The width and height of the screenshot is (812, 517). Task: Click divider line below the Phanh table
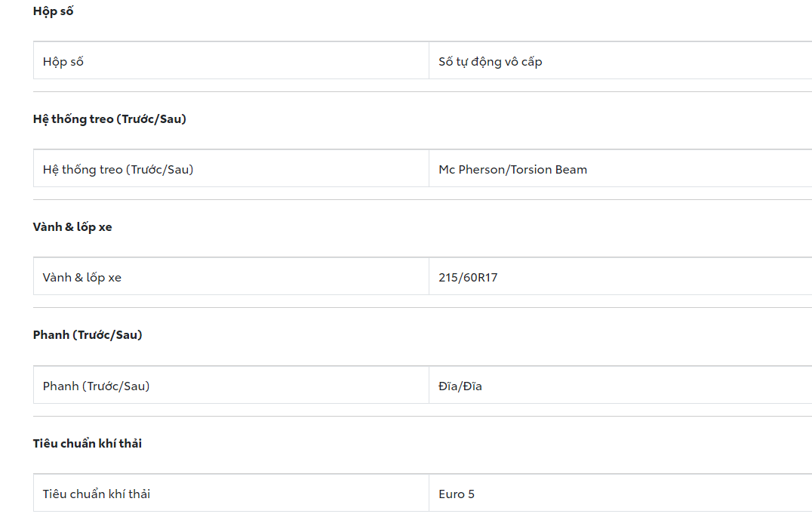[423, 417]
